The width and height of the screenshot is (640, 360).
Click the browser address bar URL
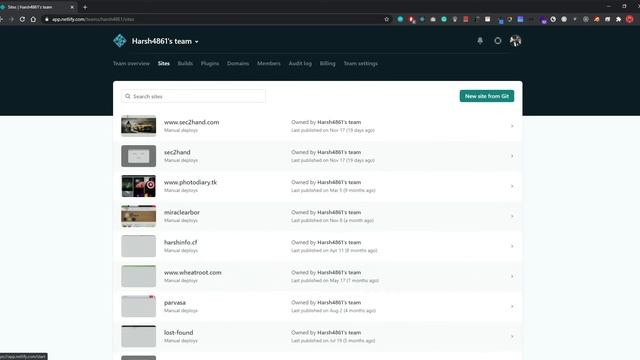tap(93, 19)
